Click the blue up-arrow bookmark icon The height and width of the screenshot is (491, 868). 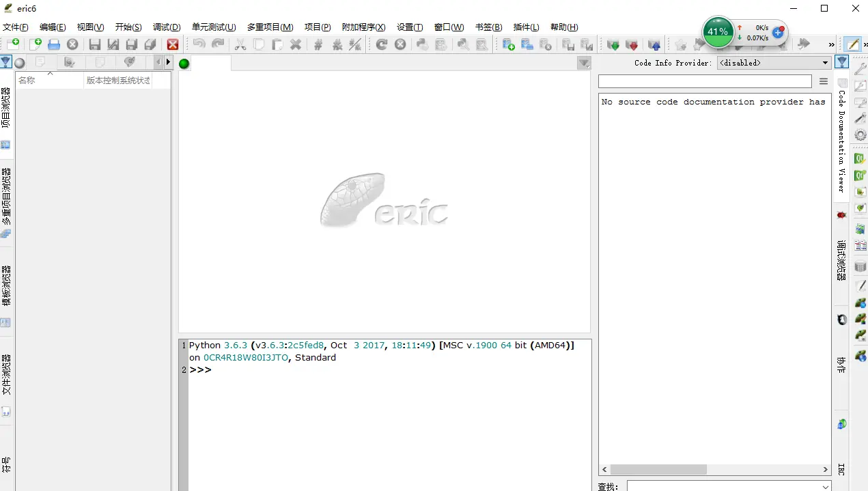[654, 44]
